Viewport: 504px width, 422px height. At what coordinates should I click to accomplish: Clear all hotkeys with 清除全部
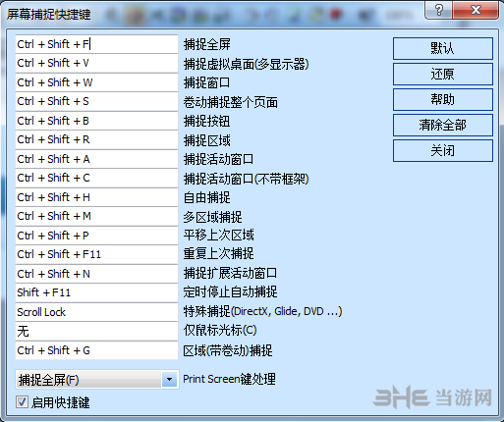443,125
